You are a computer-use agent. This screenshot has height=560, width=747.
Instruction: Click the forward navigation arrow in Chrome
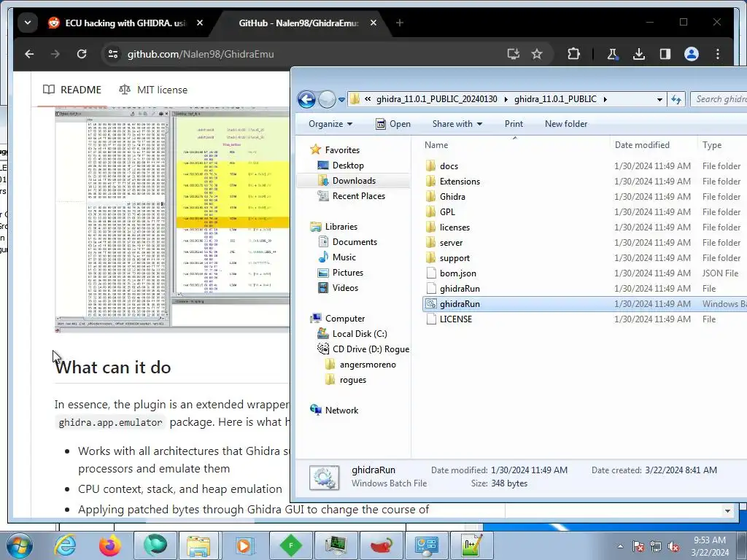click(55, 54)
